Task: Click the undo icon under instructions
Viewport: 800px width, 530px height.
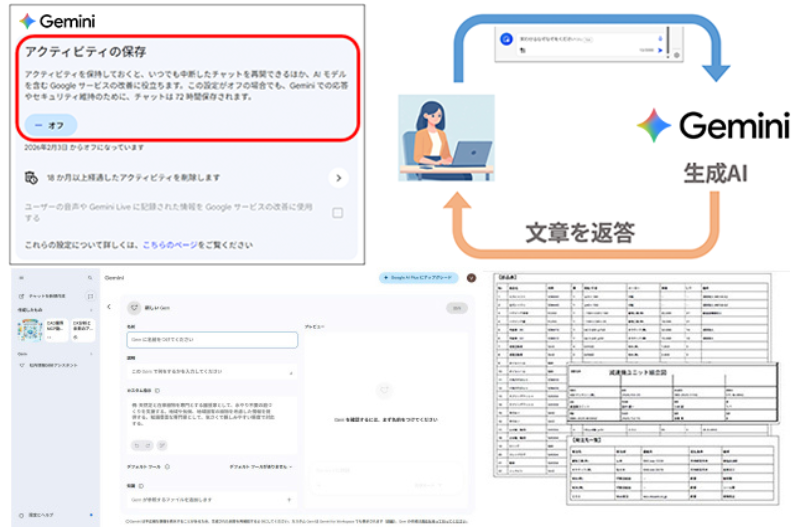Action: point(136,445)
